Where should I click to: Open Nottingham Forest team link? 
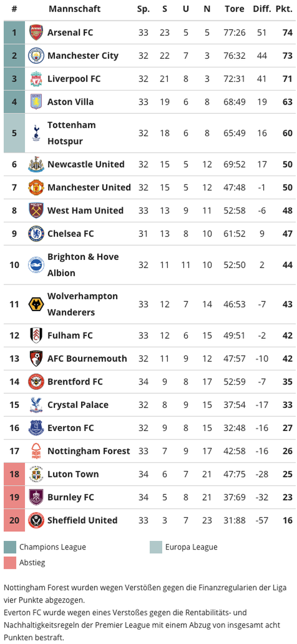coord(88,451)
